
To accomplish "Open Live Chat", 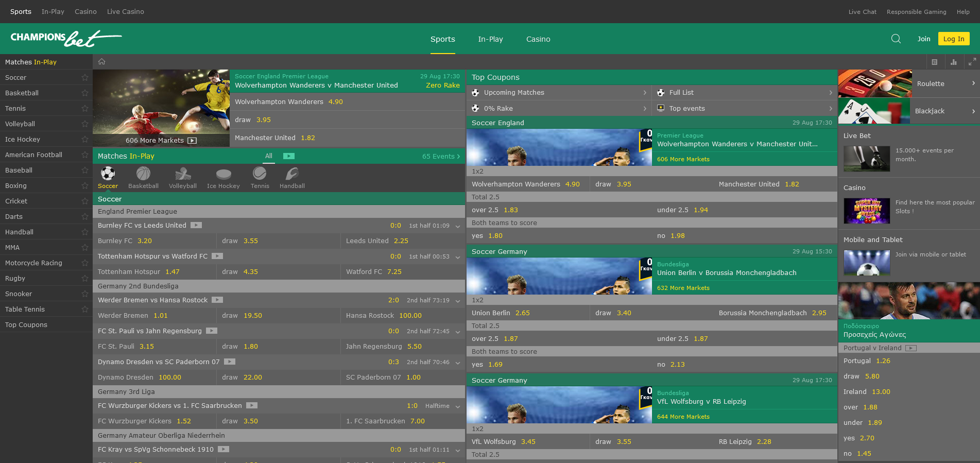I will pos(863,12).
